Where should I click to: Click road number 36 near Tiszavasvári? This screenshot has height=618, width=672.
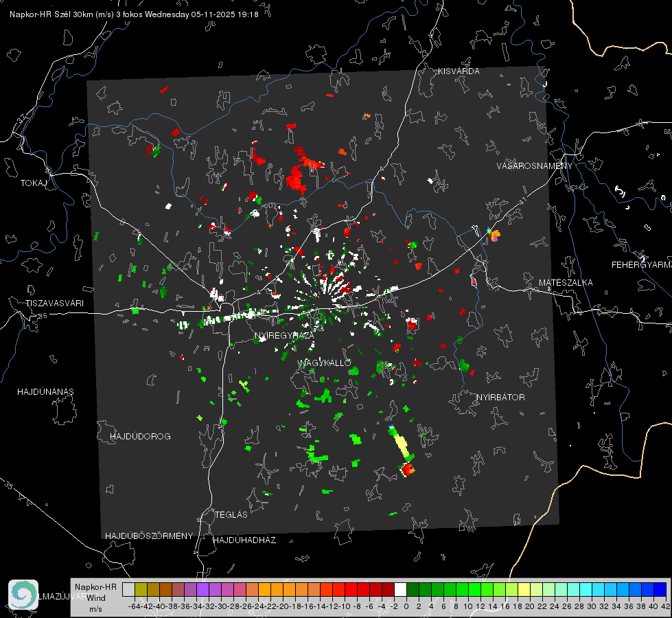[x=43, y=316]
